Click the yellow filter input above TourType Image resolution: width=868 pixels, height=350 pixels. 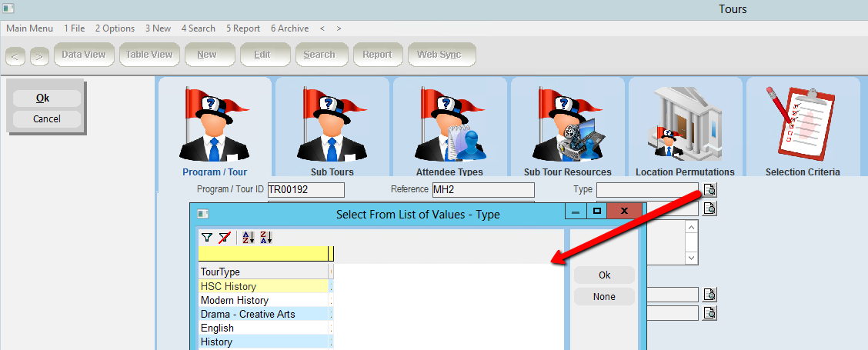263,254
